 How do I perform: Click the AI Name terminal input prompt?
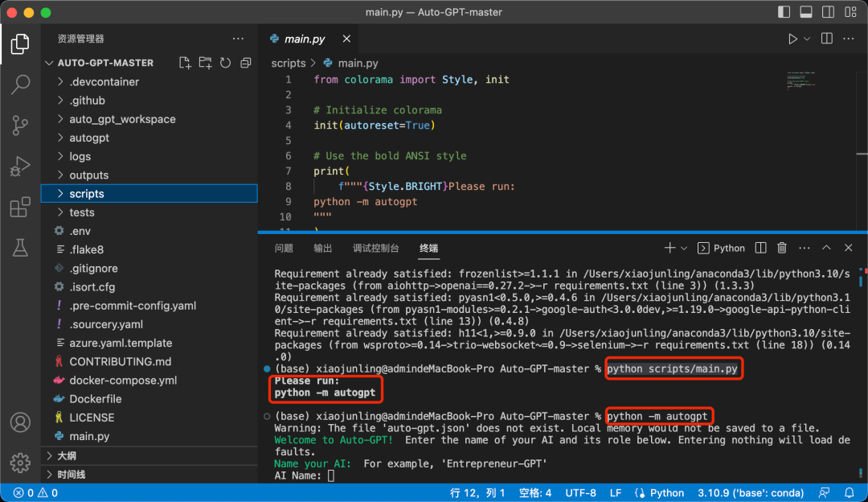pyautogui.click(x=331, y=475)
